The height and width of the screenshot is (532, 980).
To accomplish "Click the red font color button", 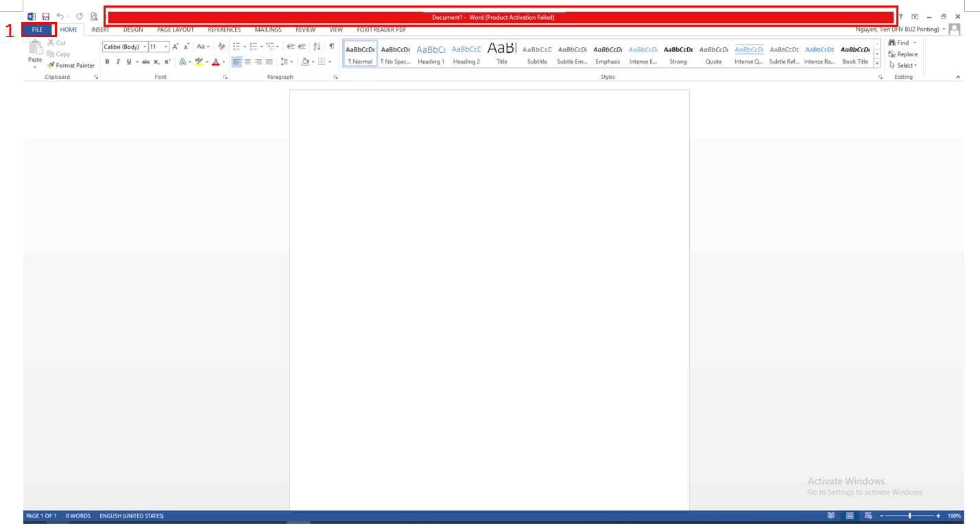I will click(215, 62).
